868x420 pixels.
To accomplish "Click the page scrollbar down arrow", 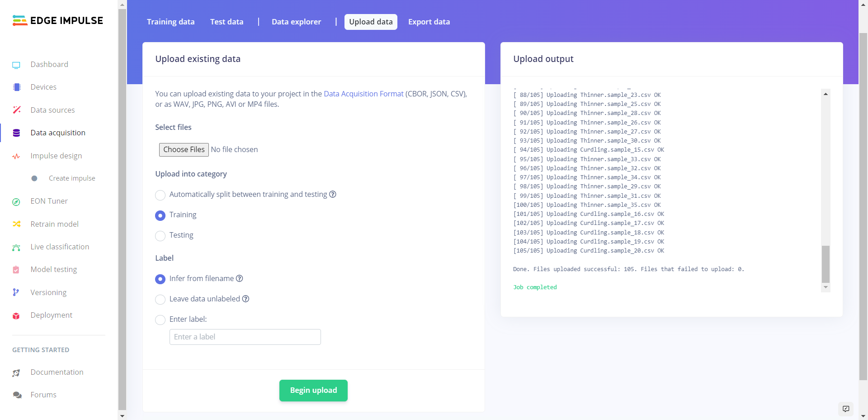I will pyautogui.click(x=863, y=415).
